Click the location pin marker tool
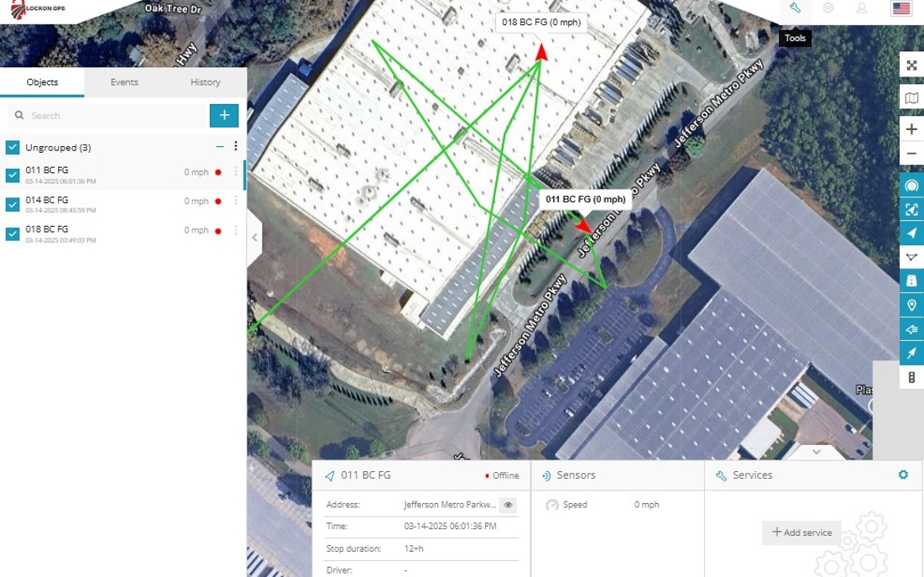 [x=911, y=305]
